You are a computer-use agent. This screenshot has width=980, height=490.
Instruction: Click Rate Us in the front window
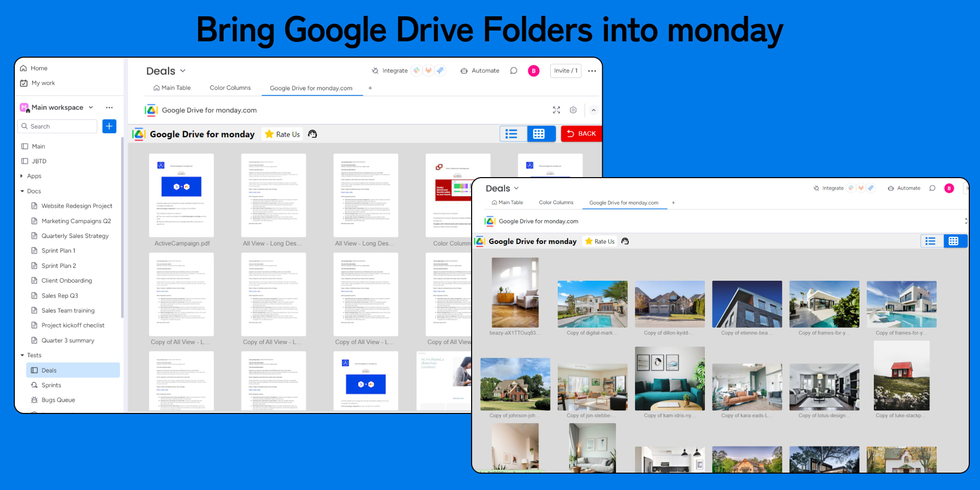[x=600, y=241]
